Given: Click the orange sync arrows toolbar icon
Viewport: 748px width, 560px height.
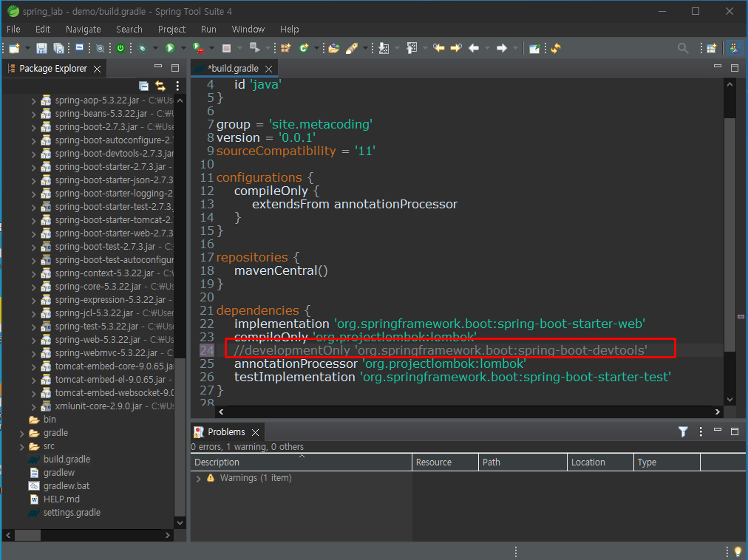Looking at the screenshot, I should click(x=556, y=48).
